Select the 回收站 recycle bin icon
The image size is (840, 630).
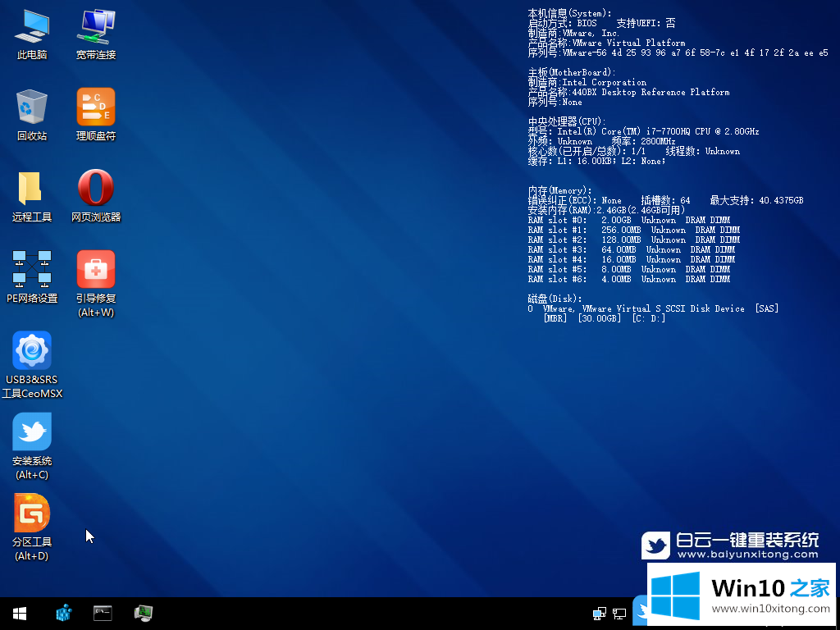point(32,115)
